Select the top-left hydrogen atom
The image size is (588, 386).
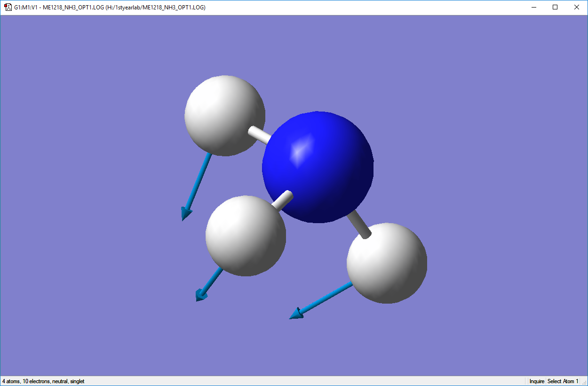(x=224, y=115)
